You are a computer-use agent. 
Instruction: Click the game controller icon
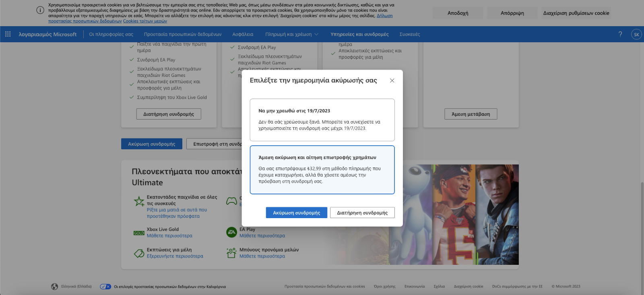pos(231,201)
